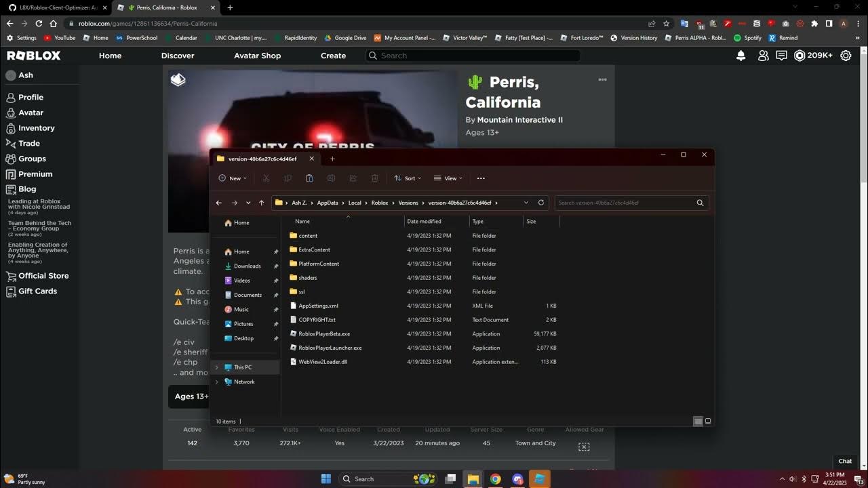Open Roblox messages icon in header

coord(781,56)
